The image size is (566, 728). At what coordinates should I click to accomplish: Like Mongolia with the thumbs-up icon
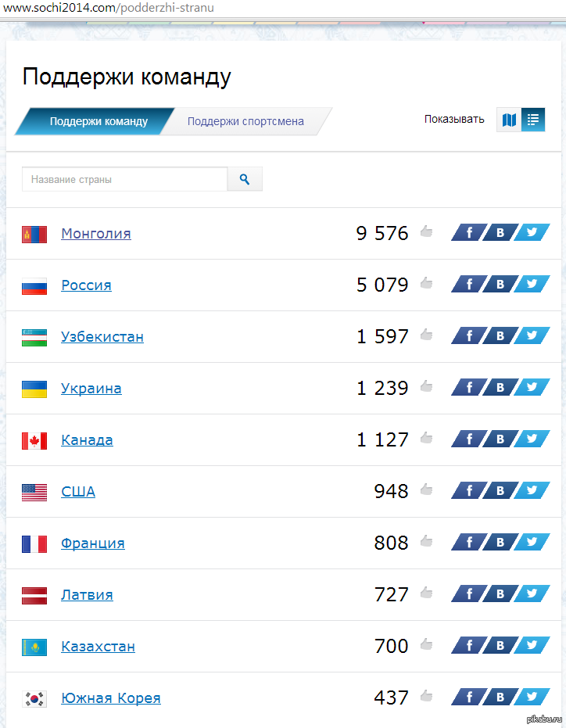click(x=426, y=231)
